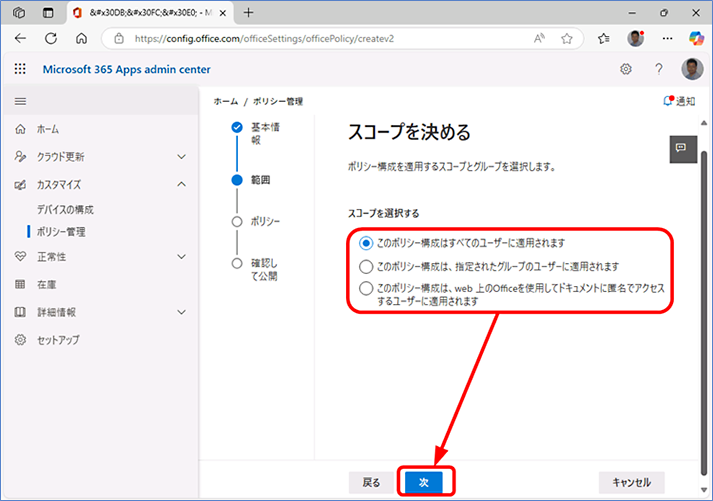Open the Edge workspaces icon

click(x=19, y=13)
